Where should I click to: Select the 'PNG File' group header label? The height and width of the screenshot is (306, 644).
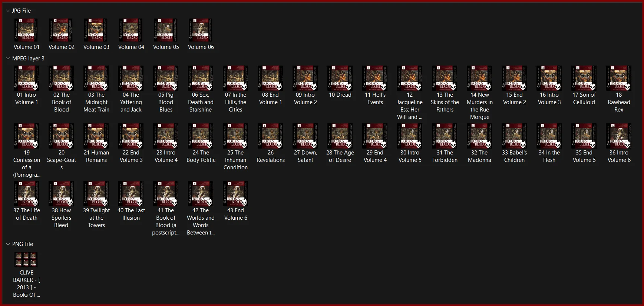coord(23,244)
